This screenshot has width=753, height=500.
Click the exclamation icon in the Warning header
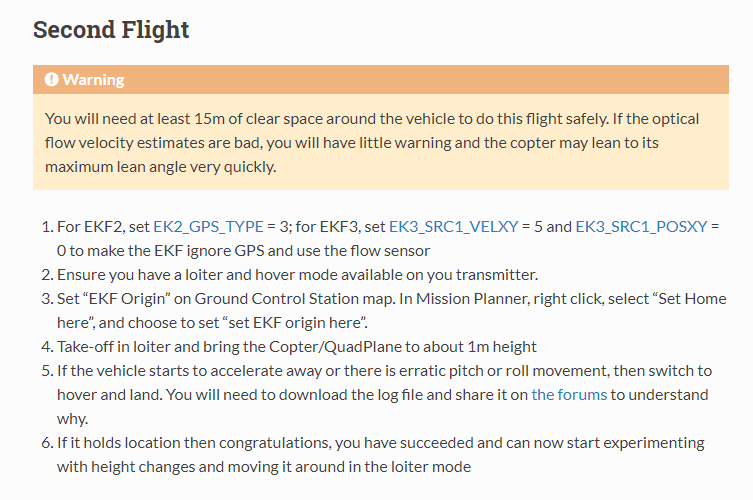tap(51, 79)
